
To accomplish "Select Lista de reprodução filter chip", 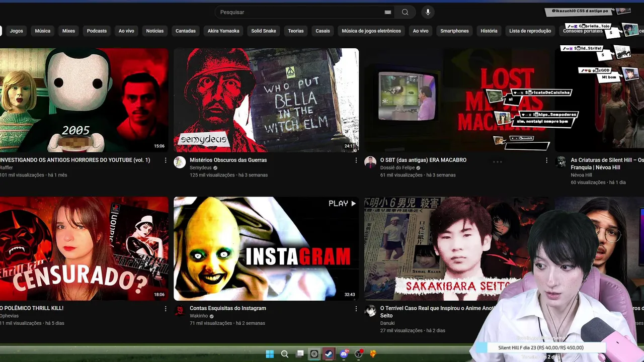I will pyautogui.click(x=530, y=31).
